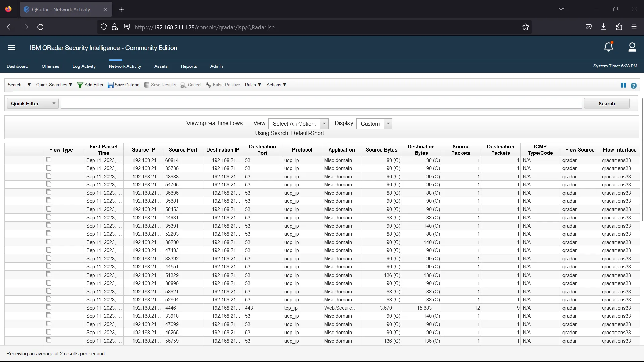Click the Add Filter funnel icon
Image resolution: width=644 pixels, height=362 pixels.
tap(80, 85)
